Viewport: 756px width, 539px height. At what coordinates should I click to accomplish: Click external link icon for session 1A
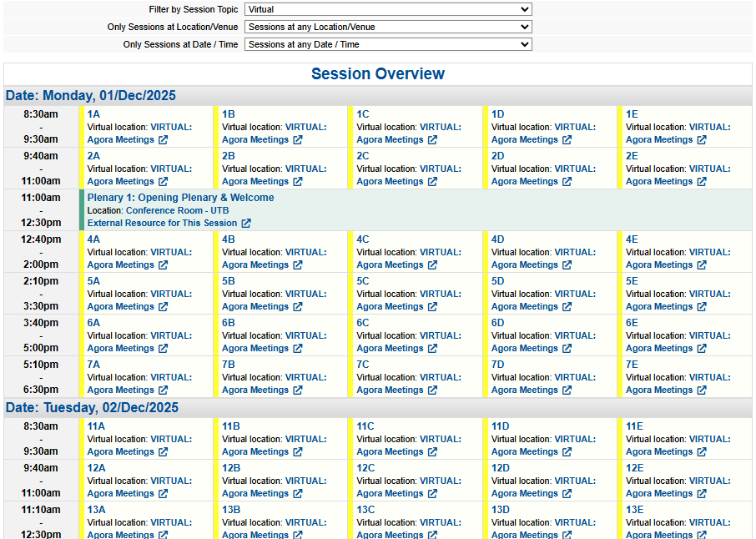[163, 140]
